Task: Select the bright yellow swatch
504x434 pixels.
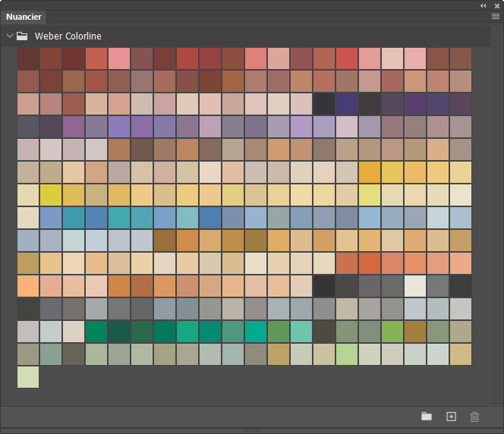Action: (x=51, y=195)
